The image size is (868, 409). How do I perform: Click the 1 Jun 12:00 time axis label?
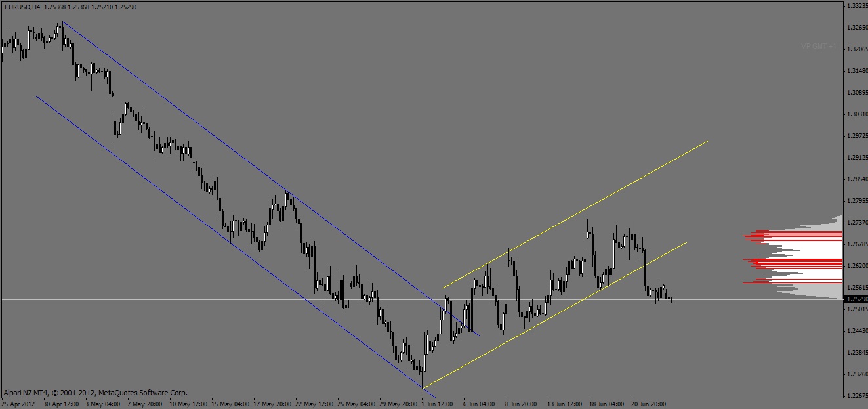click(x=438, y=404)
